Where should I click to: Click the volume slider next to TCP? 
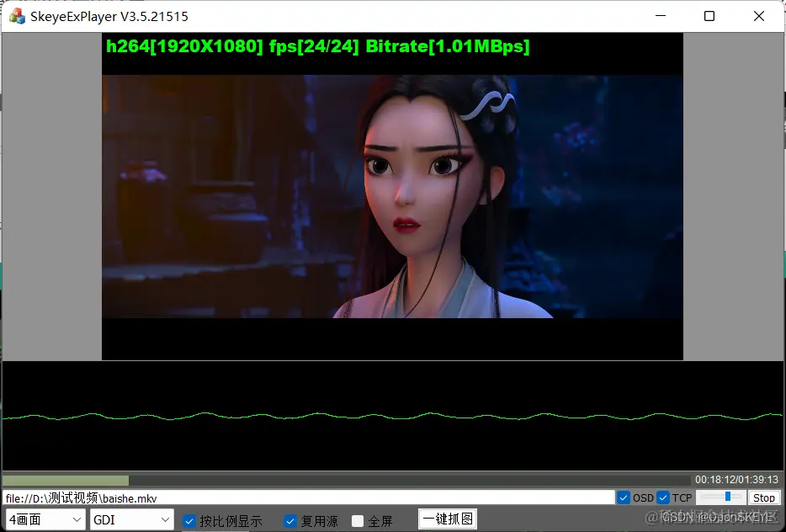tap(721, 497)
